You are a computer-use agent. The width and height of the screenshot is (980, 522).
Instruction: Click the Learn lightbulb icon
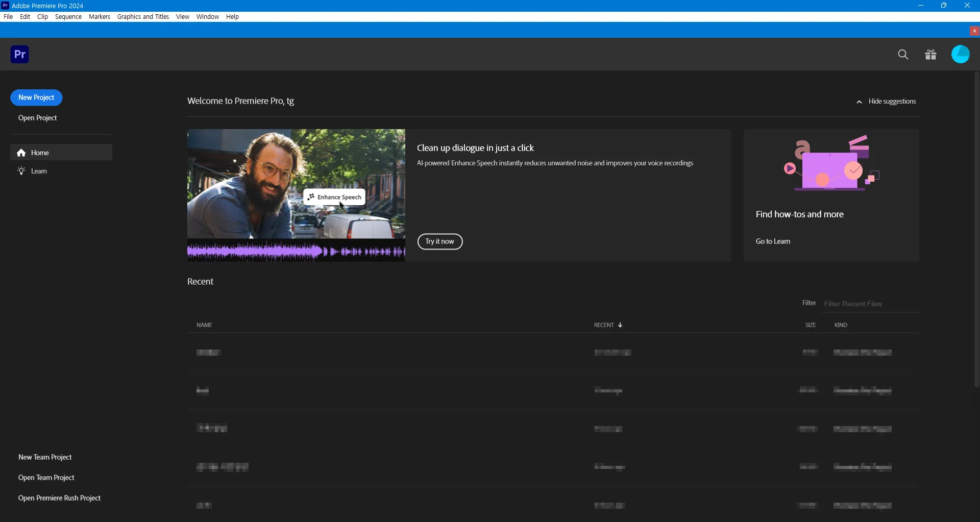21,171
